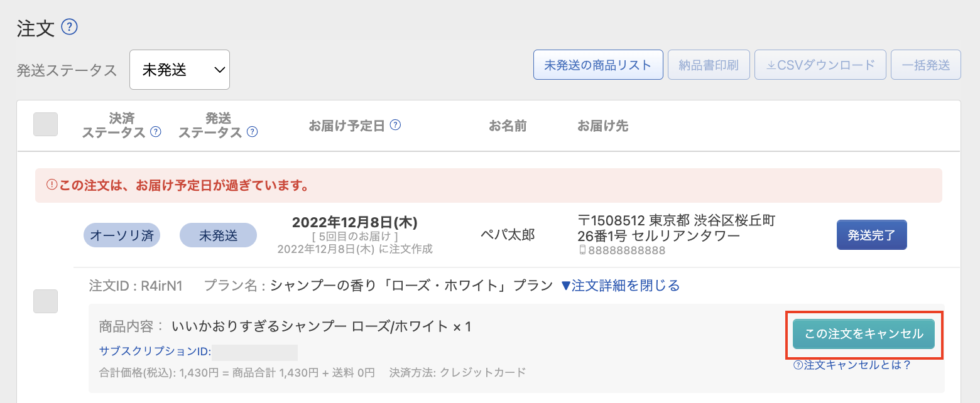Check the select-all checkbox in table header

[x=45, y=124]
